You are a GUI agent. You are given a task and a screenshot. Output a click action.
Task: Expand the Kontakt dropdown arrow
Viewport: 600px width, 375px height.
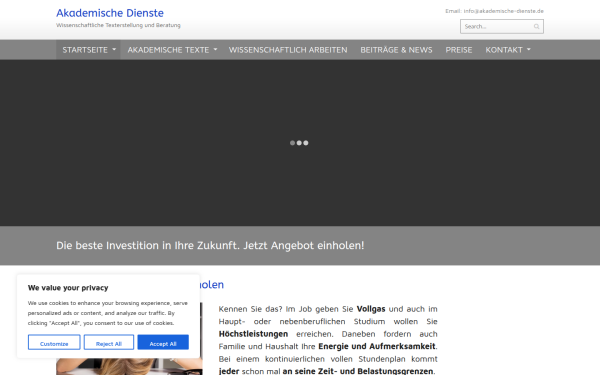(529, 50)
